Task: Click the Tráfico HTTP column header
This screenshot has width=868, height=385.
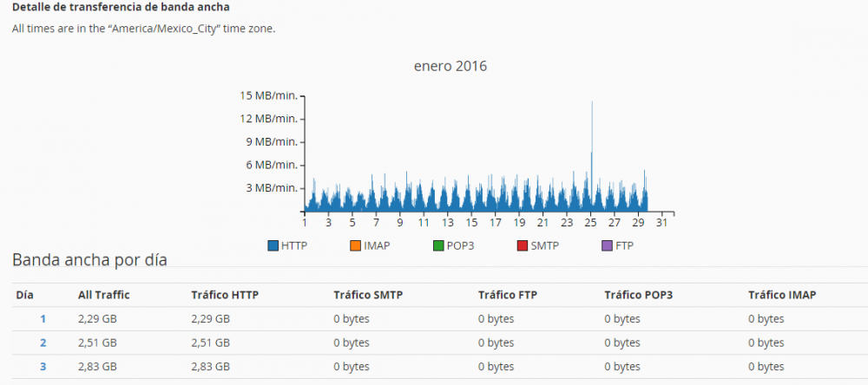Action: point(225,295)
